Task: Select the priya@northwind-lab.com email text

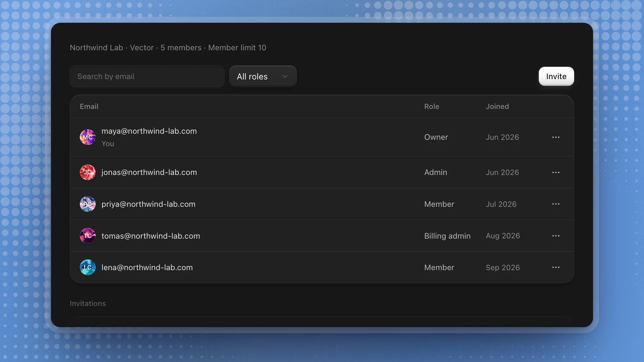Action: click(148, 204)
